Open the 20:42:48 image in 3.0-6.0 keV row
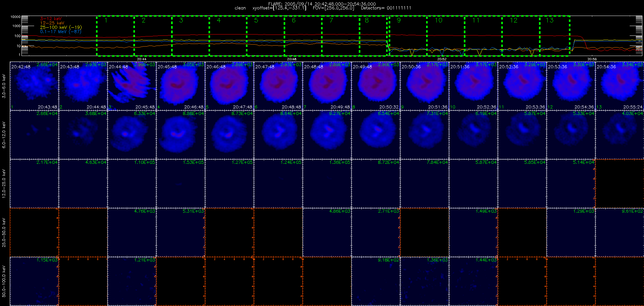 click(34, 86)
